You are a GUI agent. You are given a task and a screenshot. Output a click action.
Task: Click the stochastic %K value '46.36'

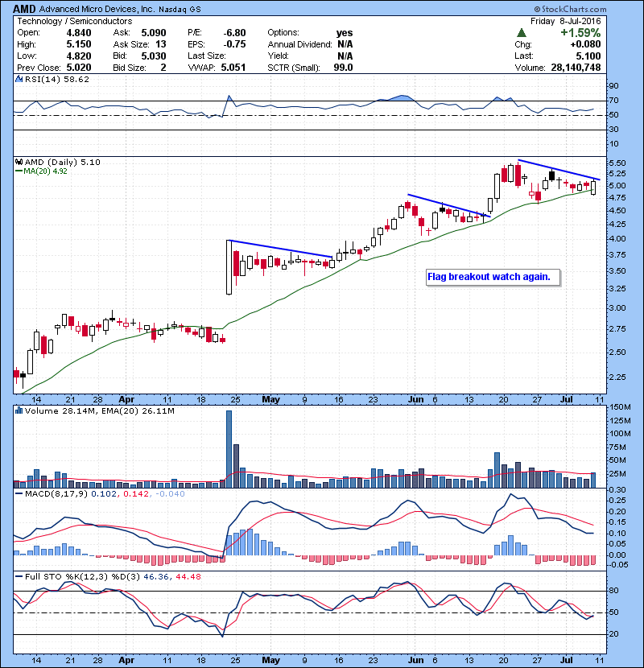click(x=156, y=576)
